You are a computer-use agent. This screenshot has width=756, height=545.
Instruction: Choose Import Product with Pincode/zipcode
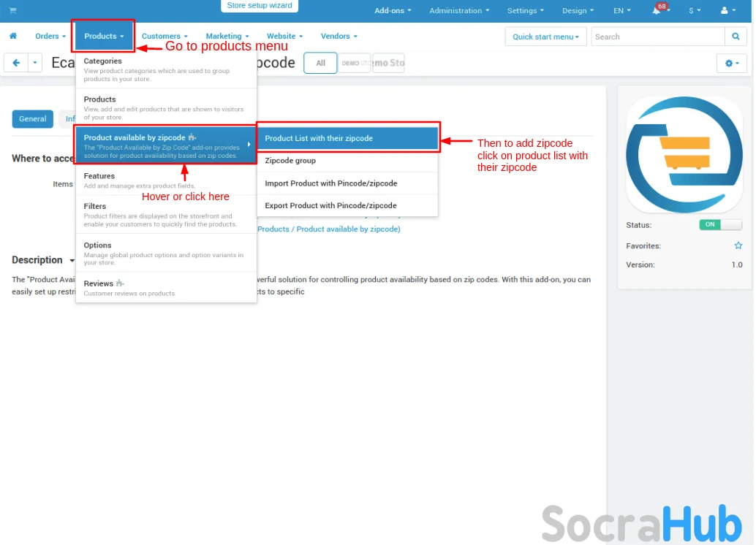pyautogui.click(x=347, y=183)
